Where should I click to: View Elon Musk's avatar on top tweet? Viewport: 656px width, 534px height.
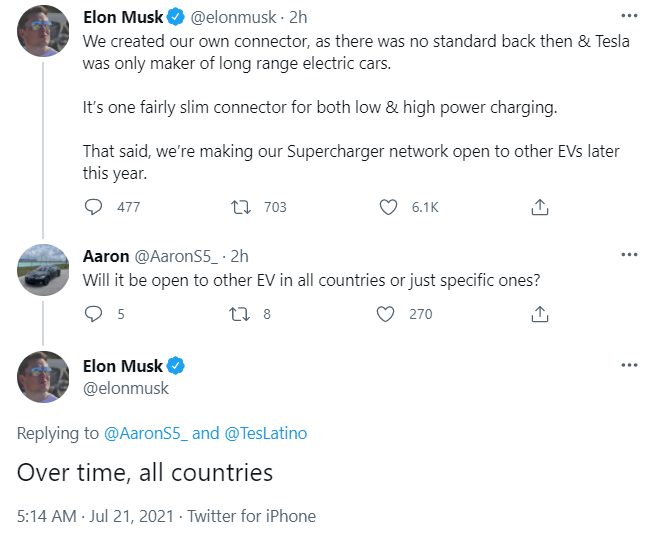pos(44,31)
